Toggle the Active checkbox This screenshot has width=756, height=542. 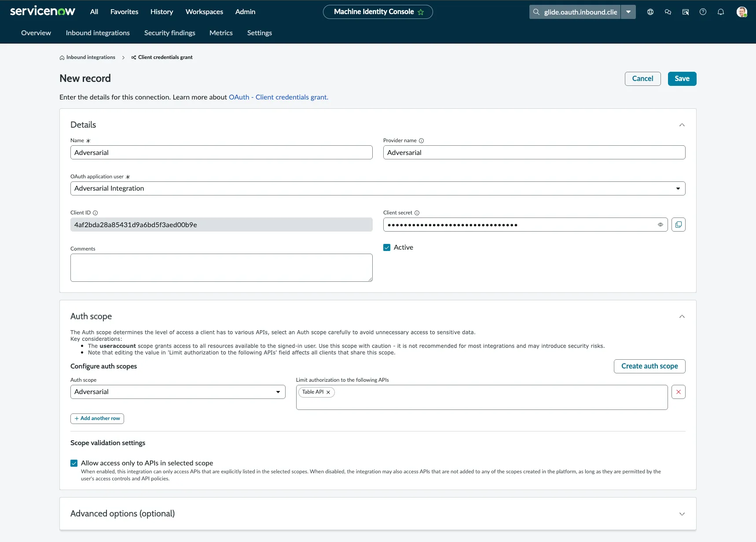[387, 247]
